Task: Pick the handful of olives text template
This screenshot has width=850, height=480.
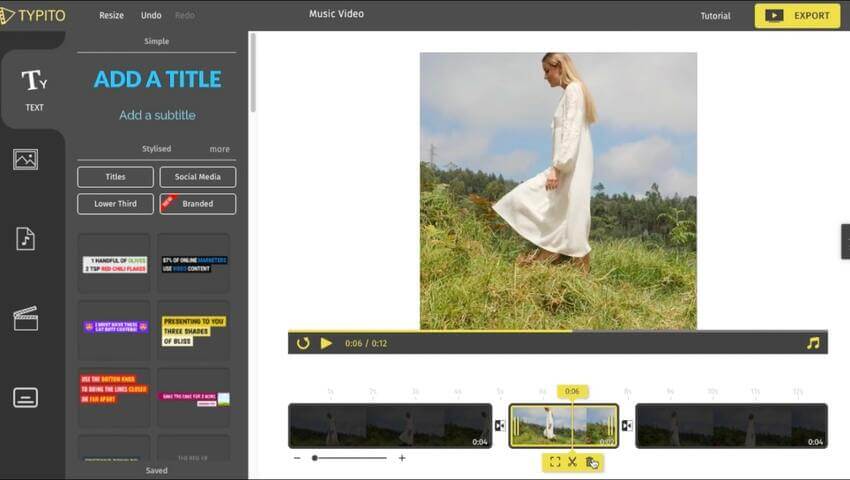Action: 114,264
